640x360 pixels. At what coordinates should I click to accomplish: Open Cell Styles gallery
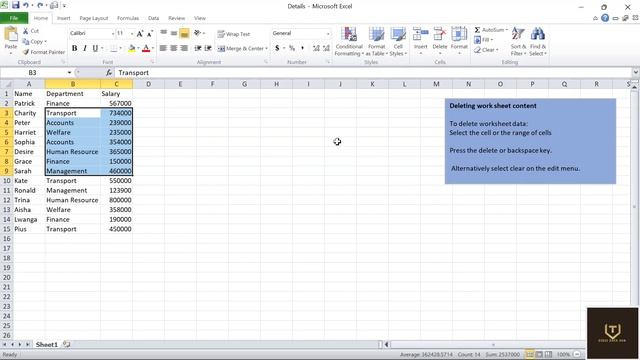click(398, 42)
